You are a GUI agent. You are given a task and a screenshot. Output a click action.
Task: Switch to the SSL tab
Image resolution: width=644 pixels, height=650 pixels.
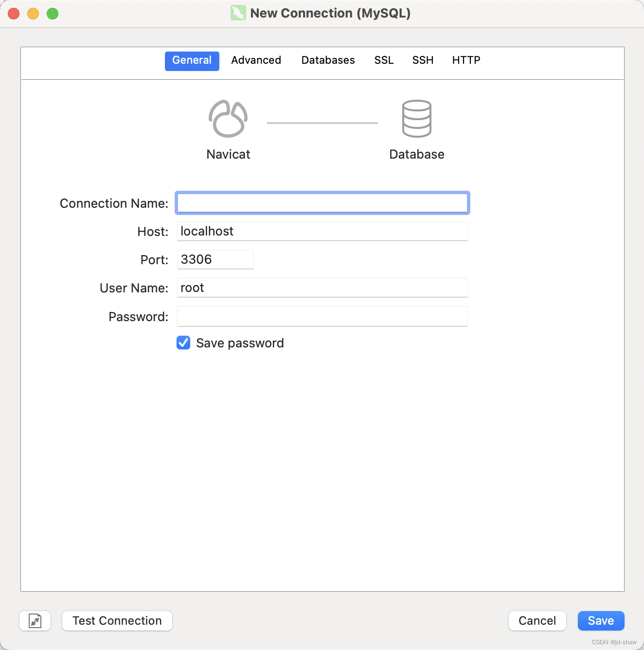tap(384, 60)
